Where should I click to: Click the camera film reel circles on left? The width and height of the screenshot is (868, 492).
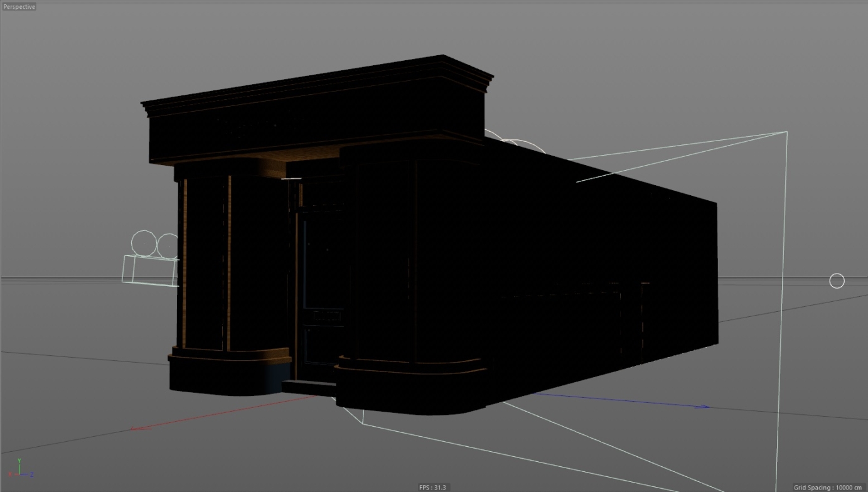[155, 245]
